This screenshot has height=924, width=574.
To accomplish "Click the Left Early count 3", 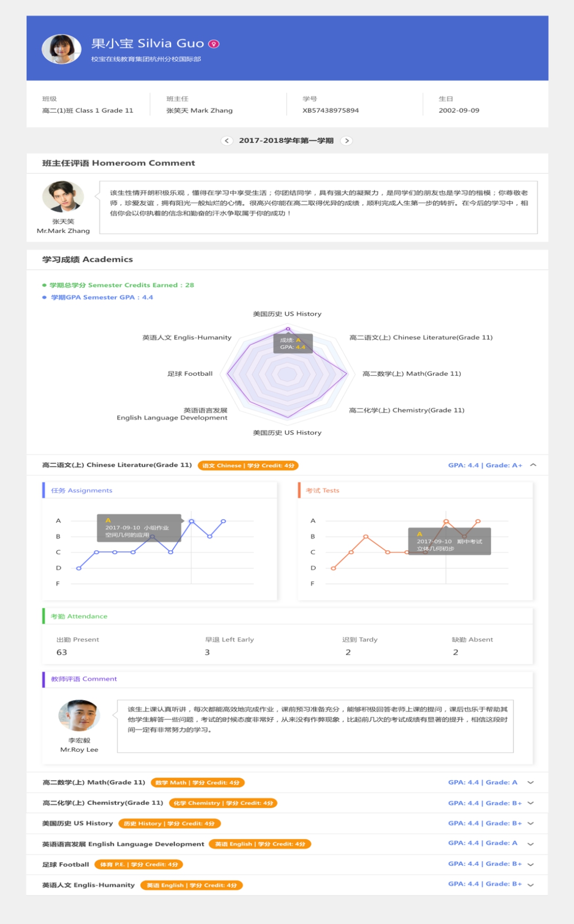I will click(x=207, y=652).
